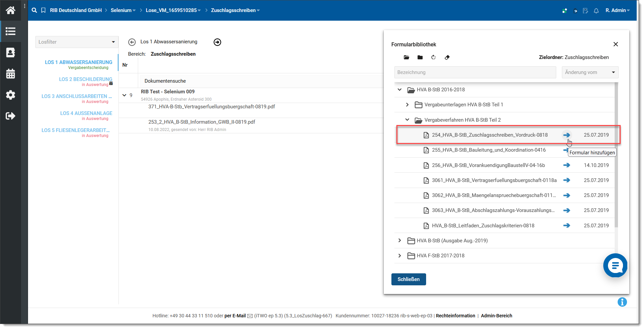Click the Formularbibliothek tree scrollbar
Viewport: 644px width, 329px height.
click(x=616, y=155)
